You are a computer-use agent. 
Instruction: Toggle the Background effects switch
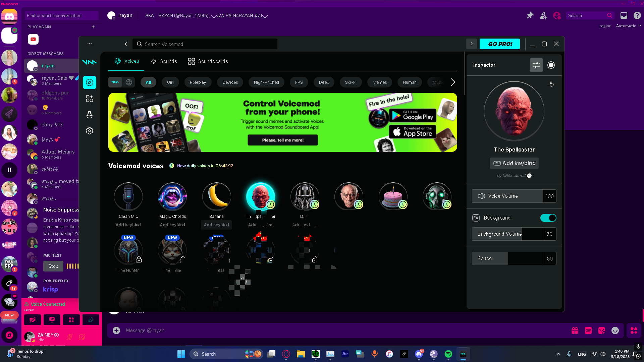click(x=548, y=218)
